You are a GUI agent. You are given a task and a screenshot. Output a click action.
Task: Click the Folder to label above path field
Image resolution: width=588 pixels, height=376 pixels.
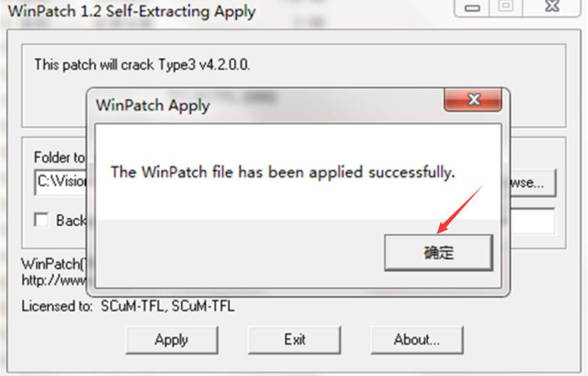click(59, 157)
